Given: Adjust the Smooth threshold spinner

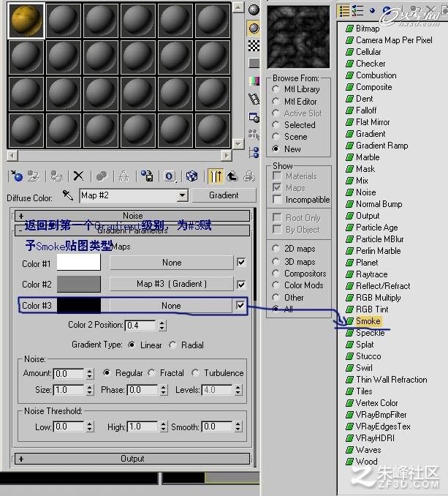Looking at the screenshot, I should [x=238, y=427].
